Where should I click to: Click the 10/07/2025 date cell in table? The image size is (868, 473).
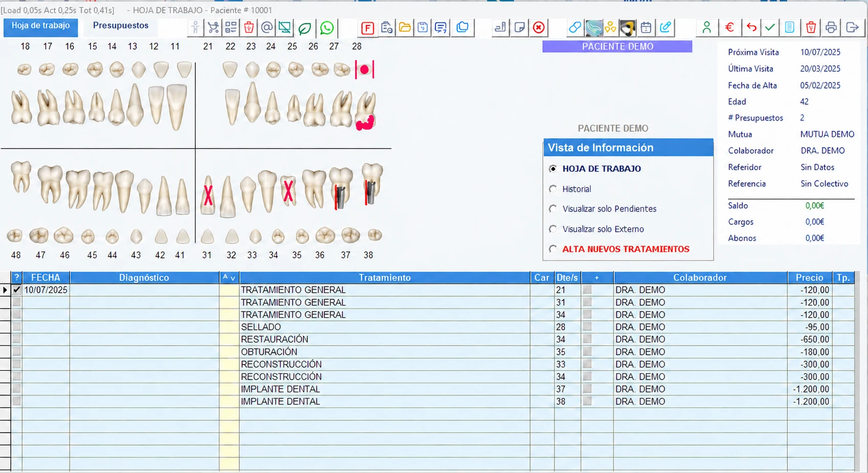pos(45,290)
